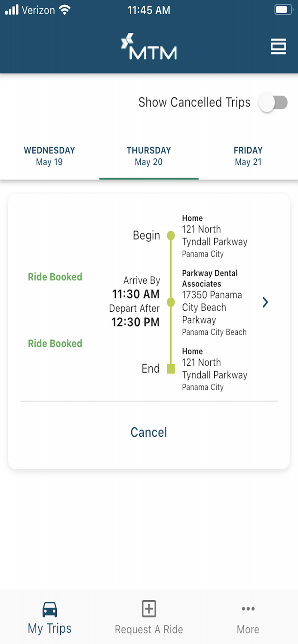Switch to the Friday May 21 tab
This screenshot has width=298, height=644.
click(x=248, y=156)
